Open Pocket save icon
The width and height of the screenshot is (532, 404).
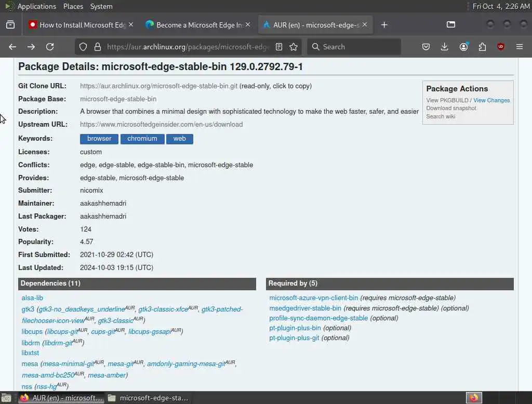(x=426, y=47)
